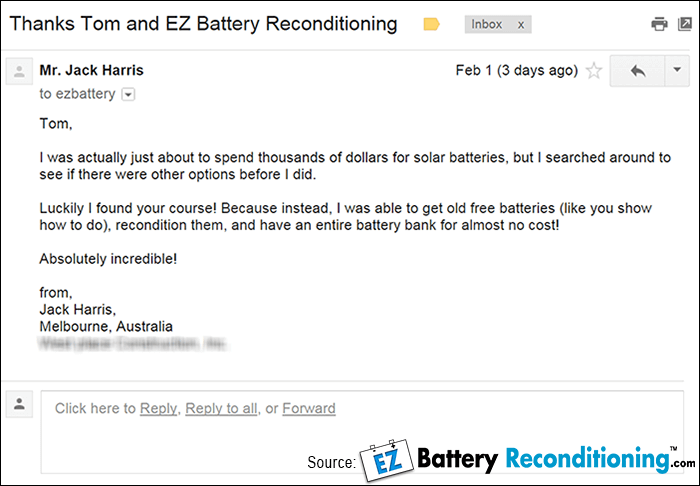Viewport: 700px width, 486px height.
Task: Open the email in a new window
Action: [x=684, y=24]
